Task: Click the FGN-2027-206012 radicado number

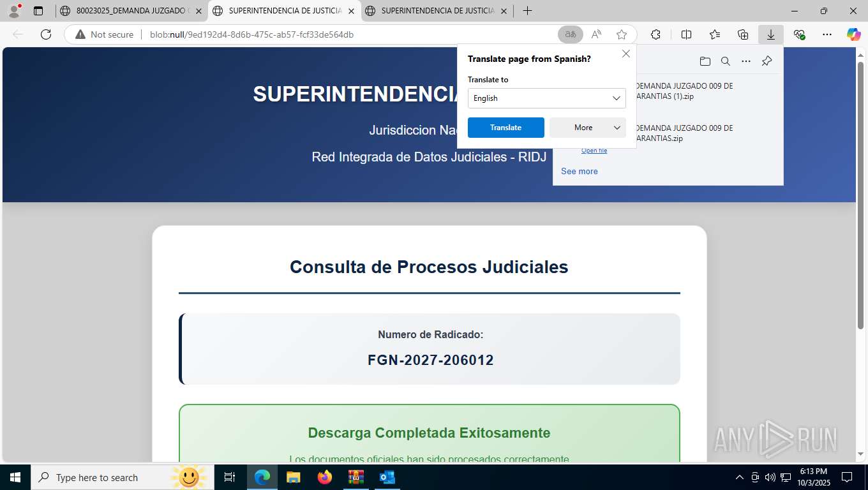Action: click(431, 360)
